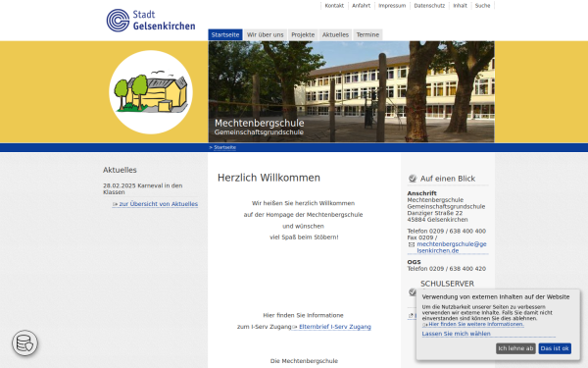Open the Inhalt sitemap link

tap(461, 6)
